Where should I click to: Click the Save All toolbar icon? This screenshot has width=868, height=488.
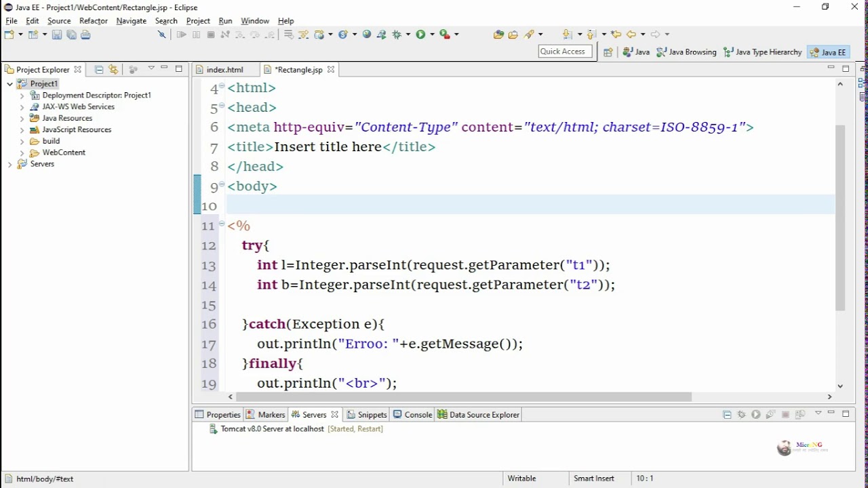tap(71, 34)
